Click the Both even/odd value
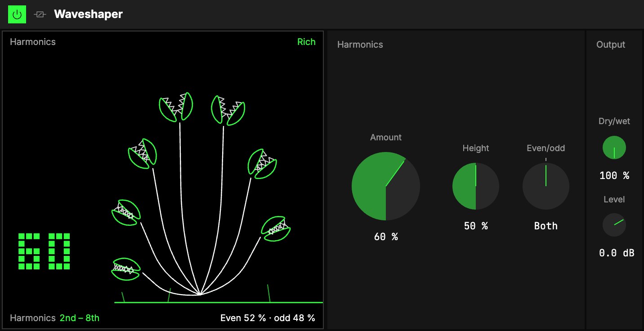 (546, 226)
